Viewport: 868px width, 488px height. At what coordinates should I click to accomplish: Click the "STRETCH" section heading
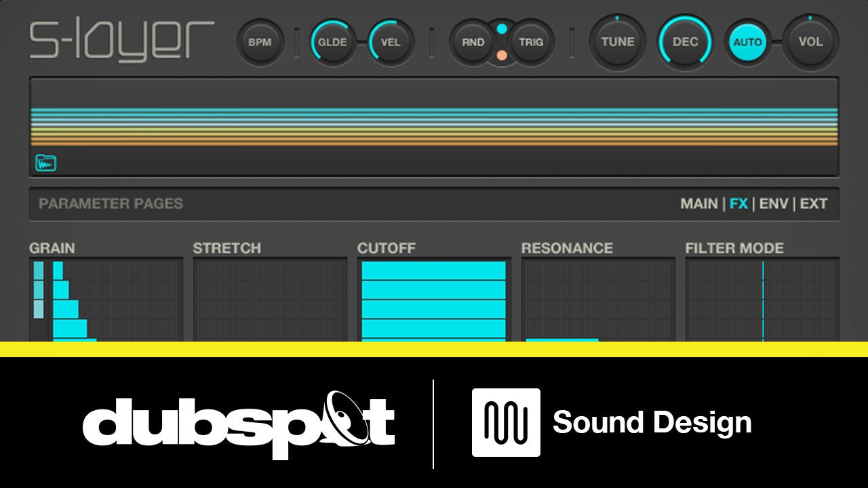227,248
